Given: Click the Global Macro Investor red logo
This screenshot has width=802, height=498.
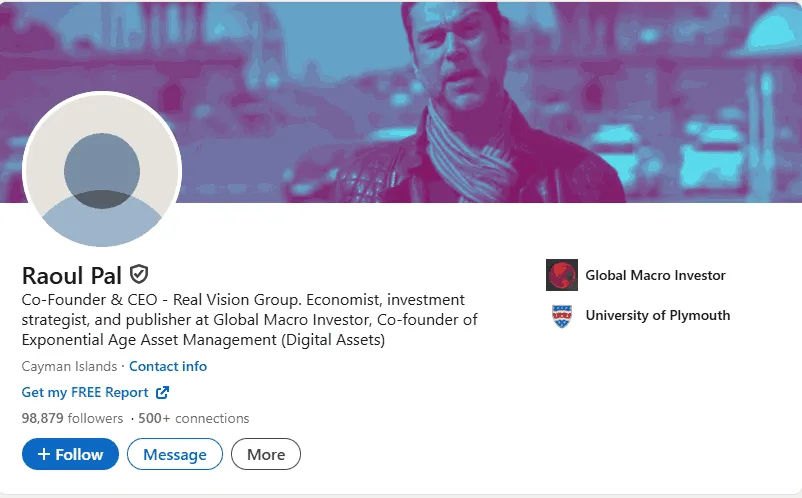Looking at the screenshot, I should click(562, 275).
